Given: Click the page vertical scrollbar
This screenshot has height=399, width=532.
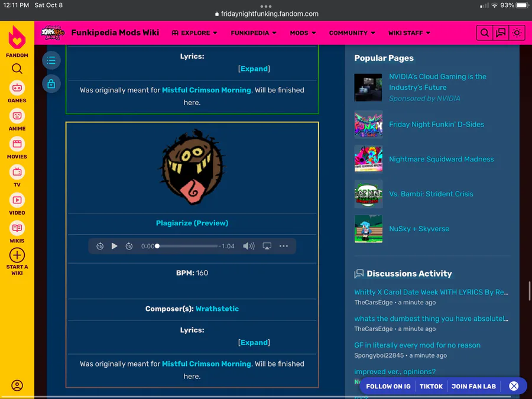Looking at the screenshot, I should [529, 291].
